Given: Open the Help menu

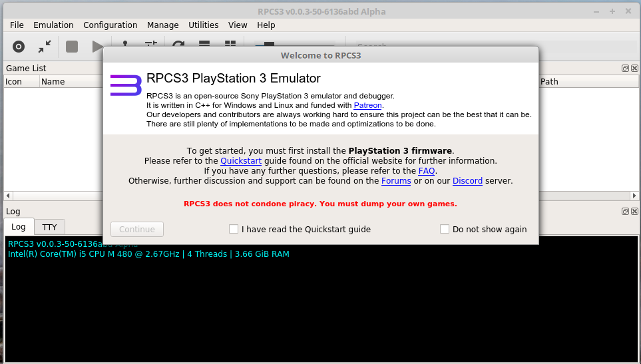Looking at the screenshot, I should [266, 25].
